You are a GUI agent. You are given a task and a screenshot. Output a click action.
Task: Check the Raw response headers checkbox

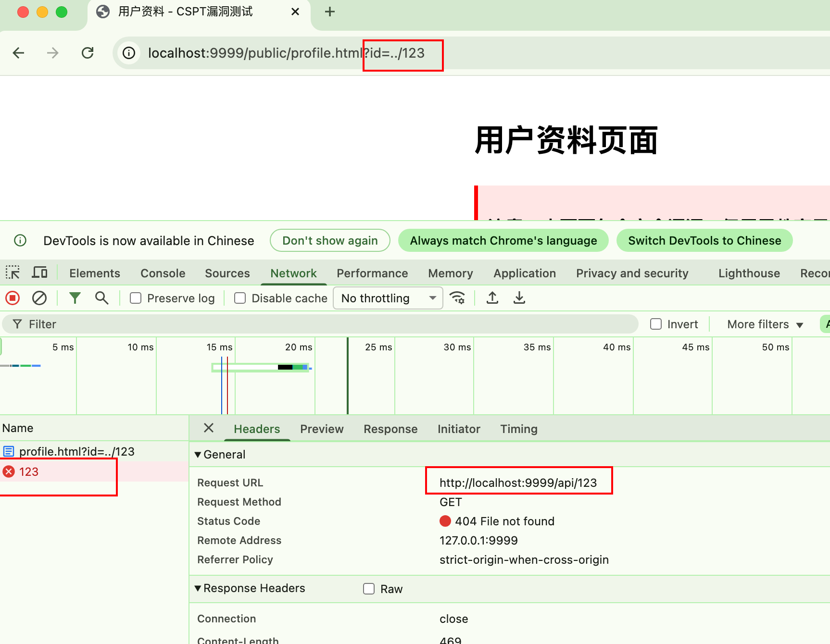pos(368,588)
